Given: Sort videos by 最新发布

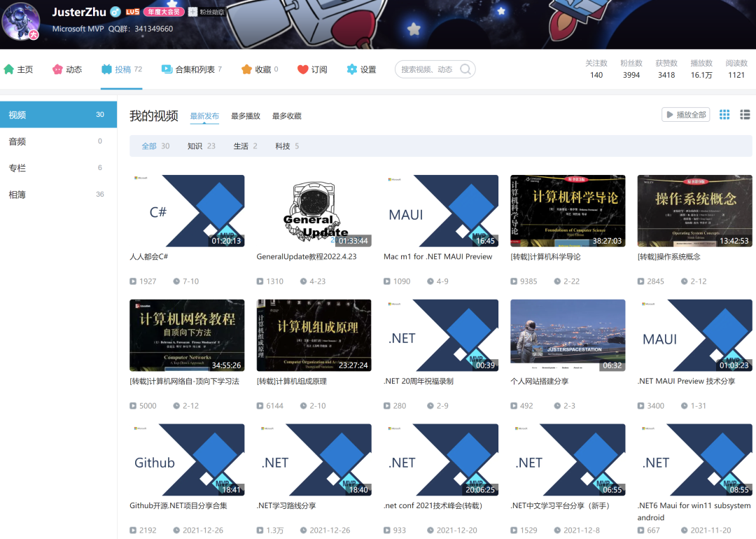Looking at the screenshot, I should 204,115.
